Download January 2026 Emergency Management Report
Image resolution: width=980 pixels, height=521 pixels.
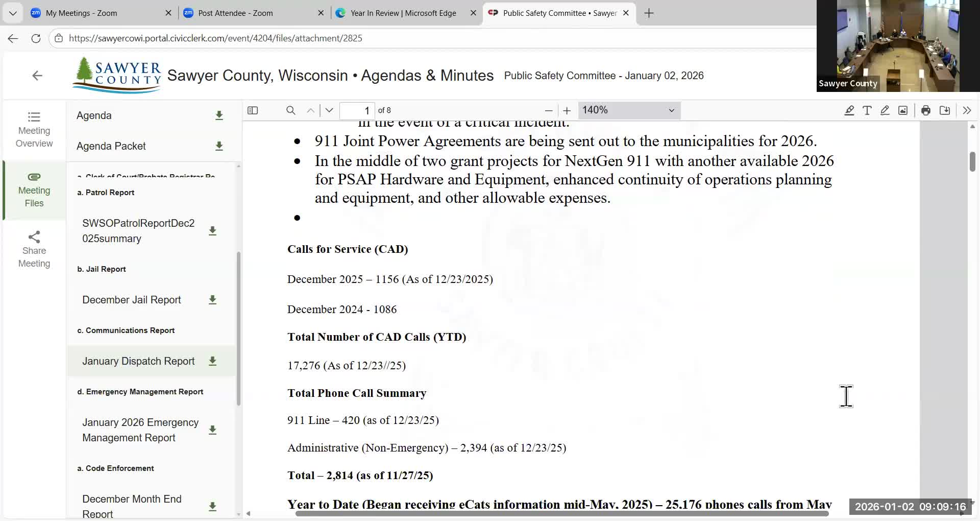pyautogui.click(x=213, y=430)
